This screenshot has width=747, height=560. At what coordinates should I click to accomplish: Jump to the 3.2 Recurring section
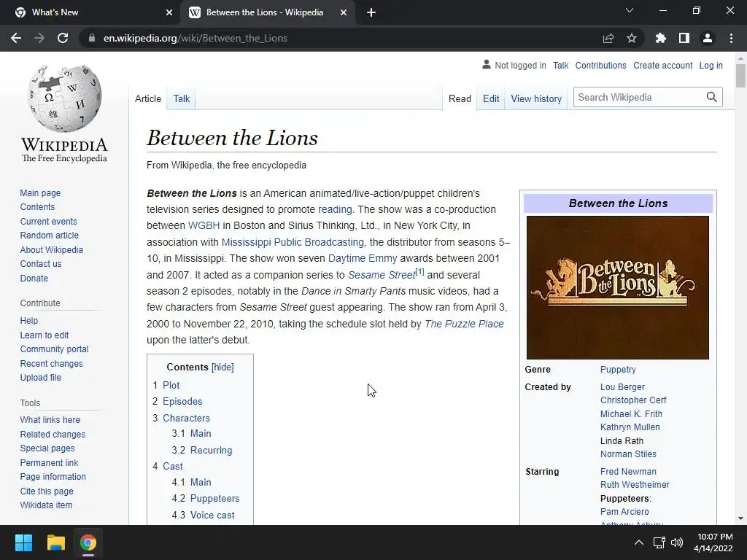tap(211, 450)
